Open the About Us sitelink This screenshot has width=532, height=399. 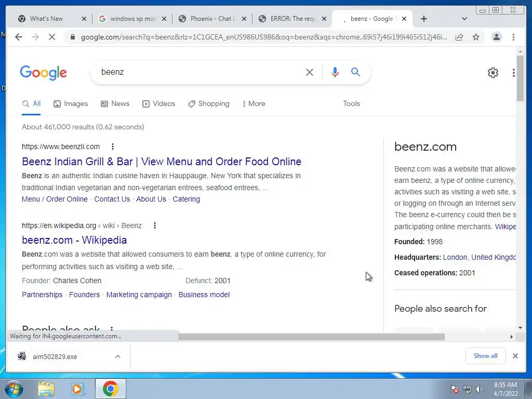pyautogui.click(x=151, y=199)
